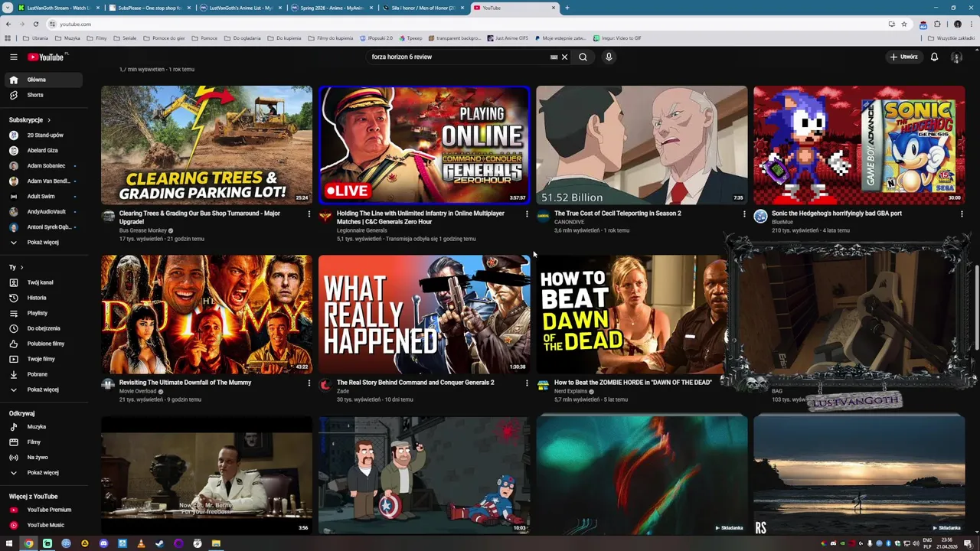Open the Ty heading chevron
Image resolution: width=980 pixels, height=551 pixels.
[x=21, y=267]
